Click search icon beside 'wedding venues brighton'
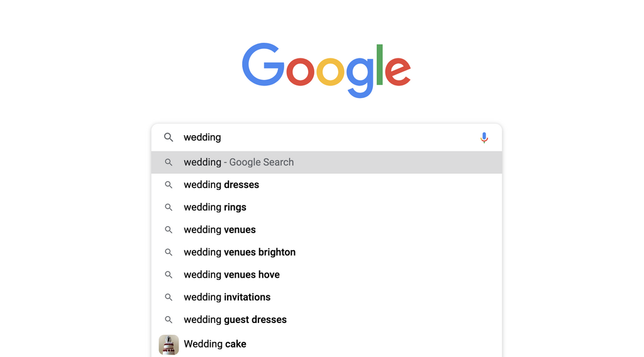 coord(169,252)
